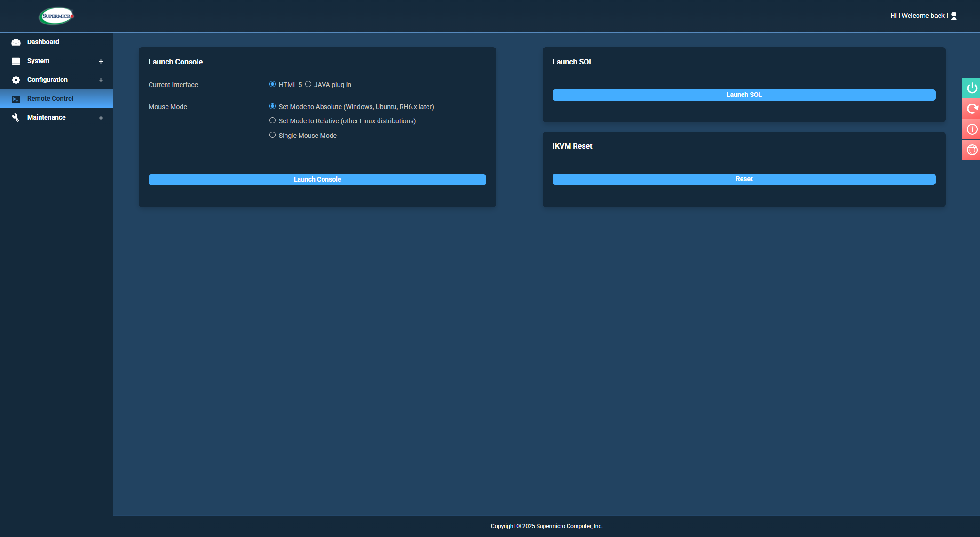Screen dimensions: 980x537
Task: Go to the Dashboard menu item
Action: [x=43, y=42]
